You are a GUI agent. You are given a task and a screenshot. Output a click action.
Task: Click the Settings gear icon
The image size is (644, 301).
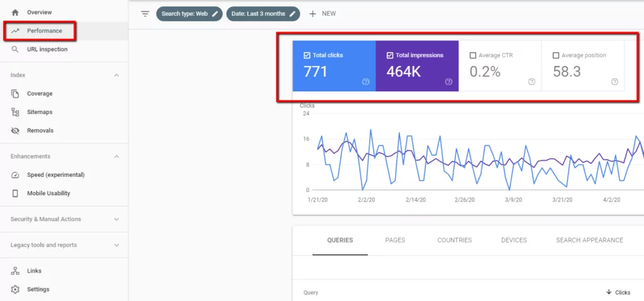tap(15, 289)
